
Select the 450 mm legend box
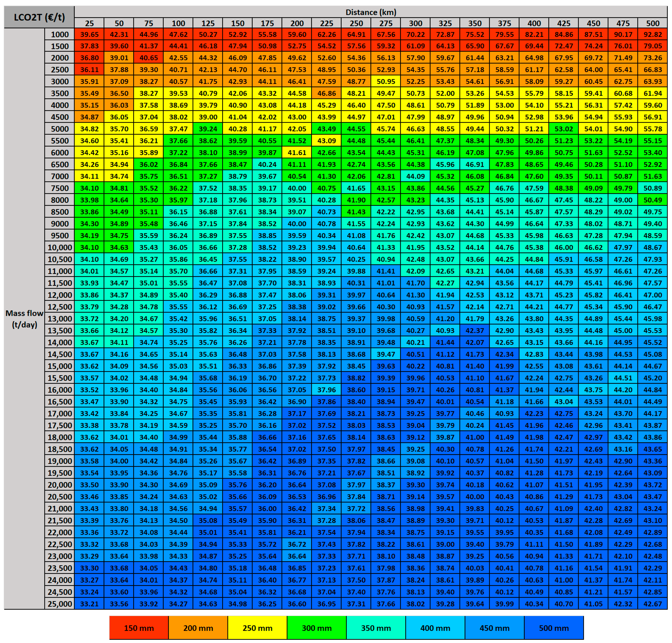tap(494, 628)
